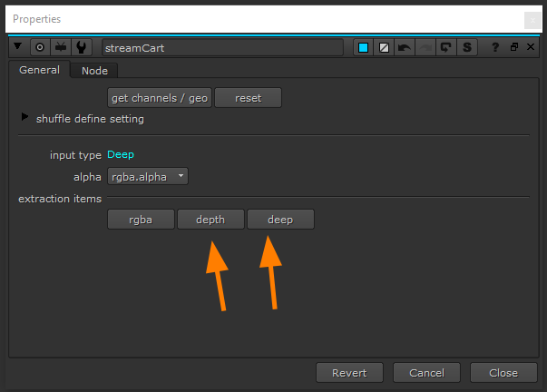Click the depth extraction button
The width and height of the screenshot is (547, 392).
click(210, 220)
